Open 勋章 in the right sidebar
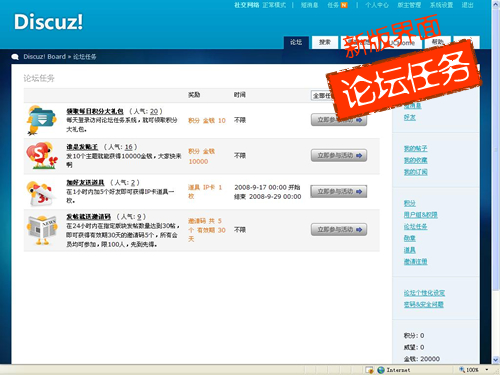 point(410,238)
